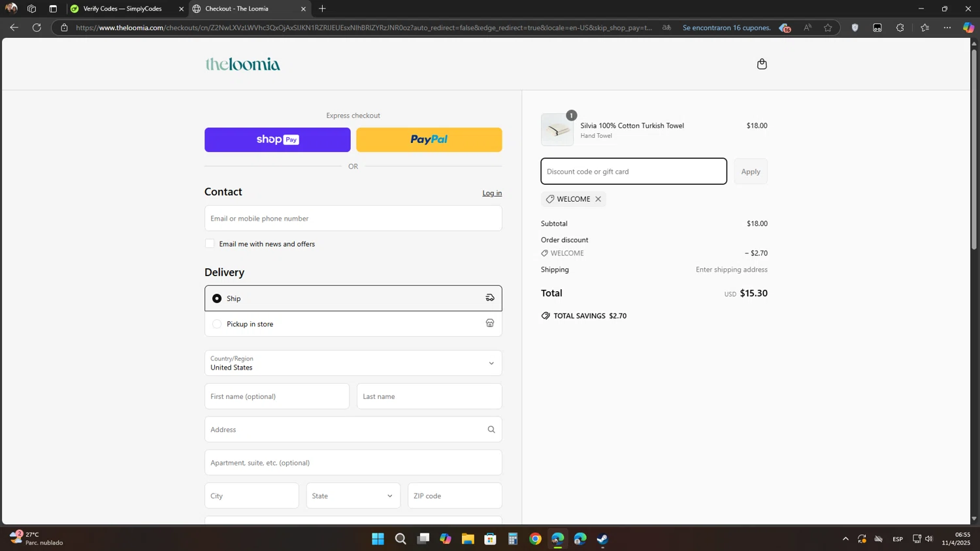980x551 pixels.
Task: Click the Log in link
Action: [492, 193]
